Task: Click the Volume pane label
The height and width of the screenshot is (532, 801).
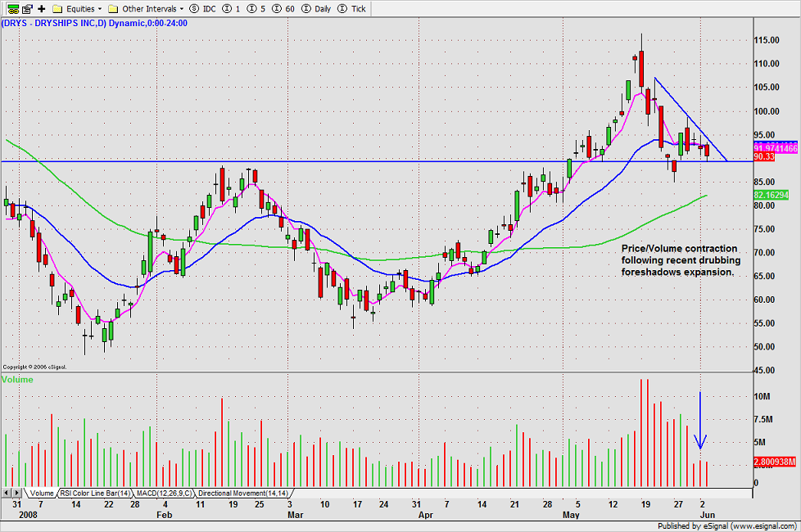Action: click(x=17, y=379)
